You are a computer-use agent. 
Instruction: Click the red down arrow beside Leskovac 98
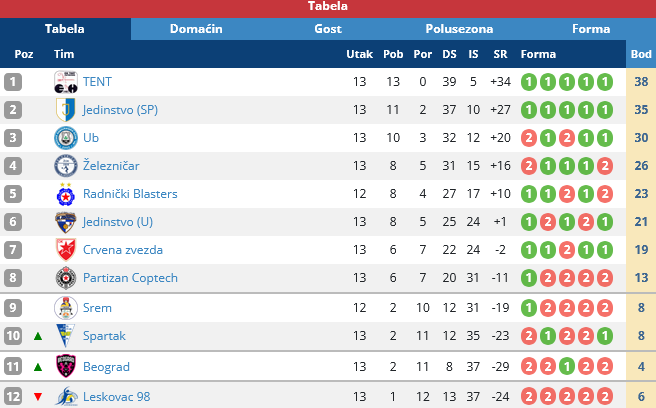[38, 397]
